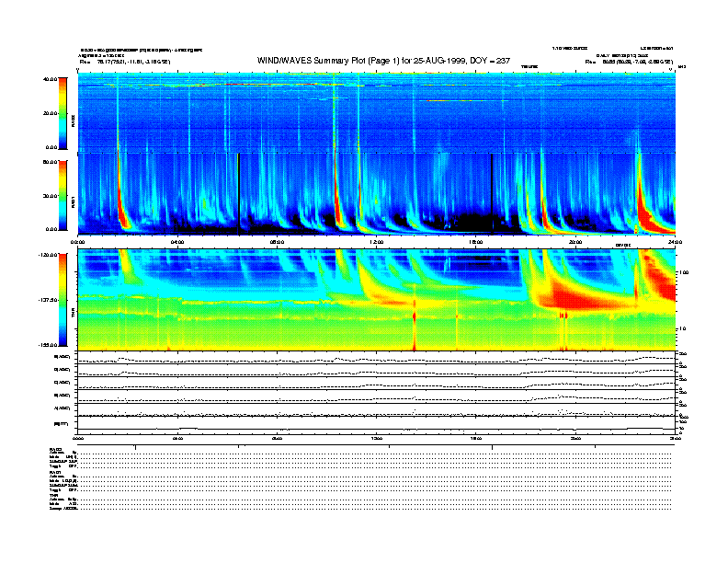
Task: Click the RAD2 axis label beside top spectrogram
Action: tap(73, 121)
